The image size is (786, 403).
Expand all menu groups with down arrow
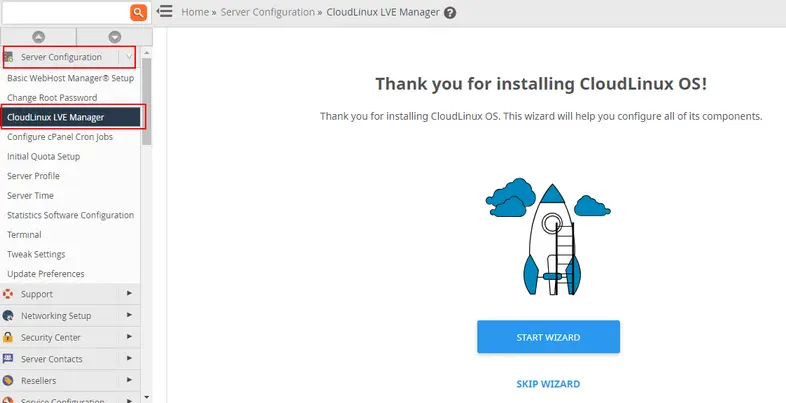[x=114, y=37]
